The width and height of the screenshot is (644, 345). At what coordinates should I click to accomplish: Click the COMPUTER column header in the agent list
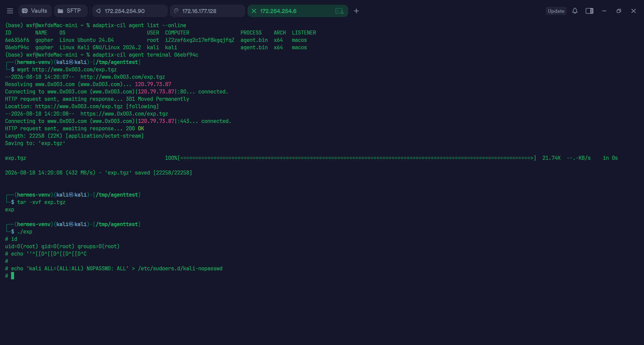click(x=177, y=33)
